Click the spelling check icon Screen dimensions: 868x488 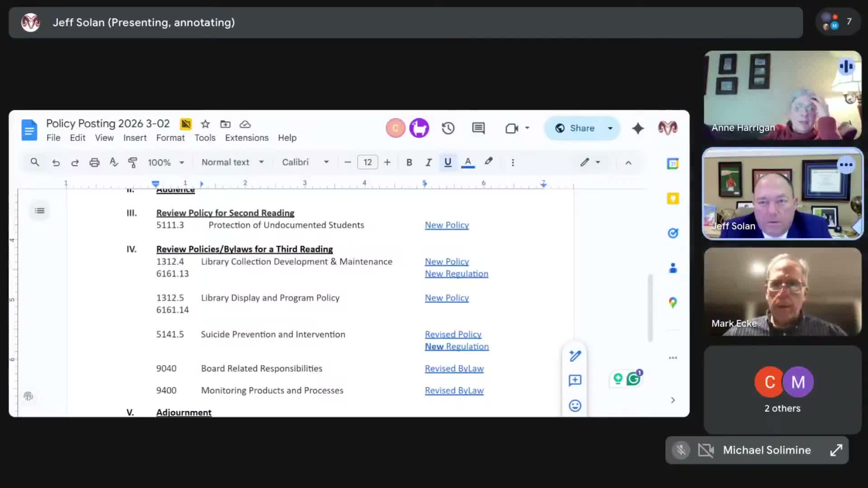[x=113, y=162]
